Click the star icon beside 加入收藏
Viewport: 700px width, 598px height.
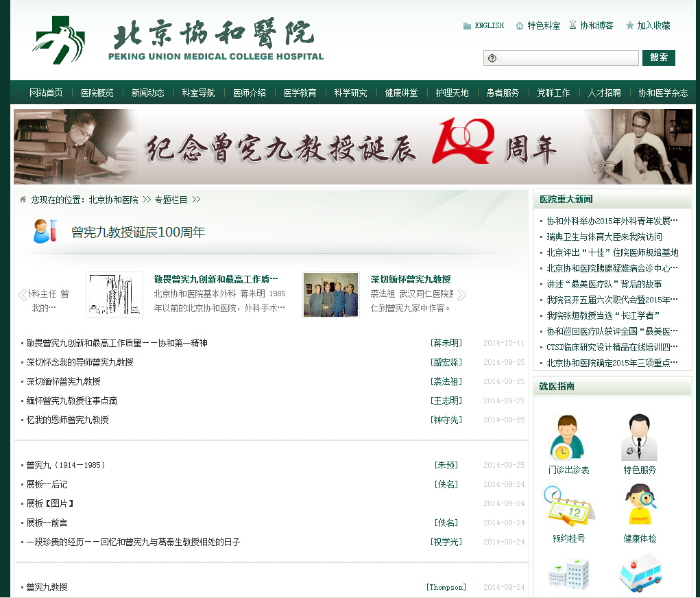(629, 25)
